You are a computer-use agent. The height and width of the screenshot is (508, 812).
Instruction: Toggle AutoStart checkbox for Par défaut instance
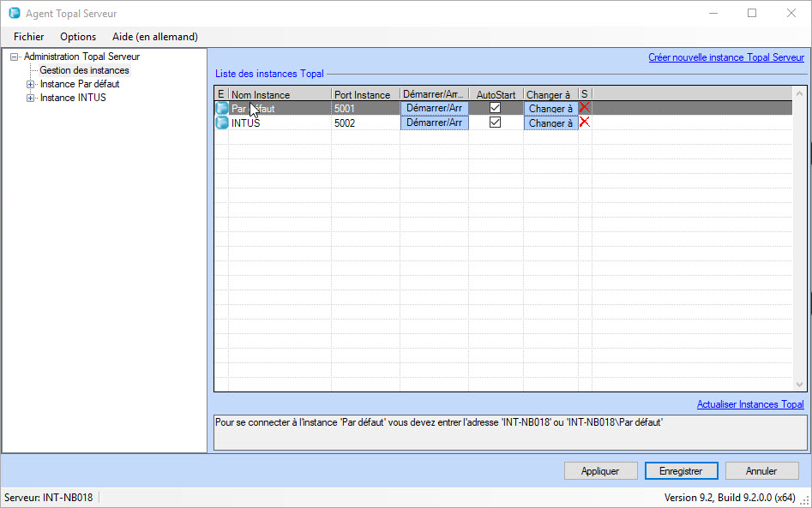[x=495, y=108]
